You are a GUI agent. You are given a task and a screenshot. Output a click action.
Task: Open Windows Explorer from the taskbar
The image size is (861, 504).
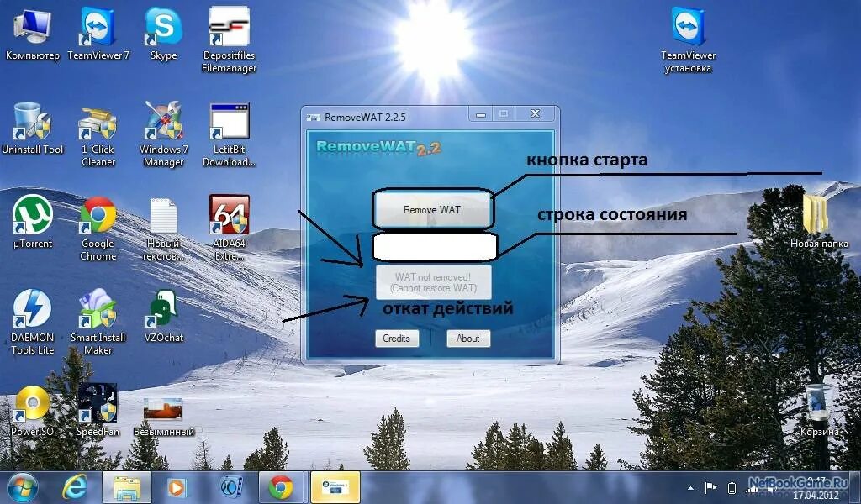pos(127,487)
